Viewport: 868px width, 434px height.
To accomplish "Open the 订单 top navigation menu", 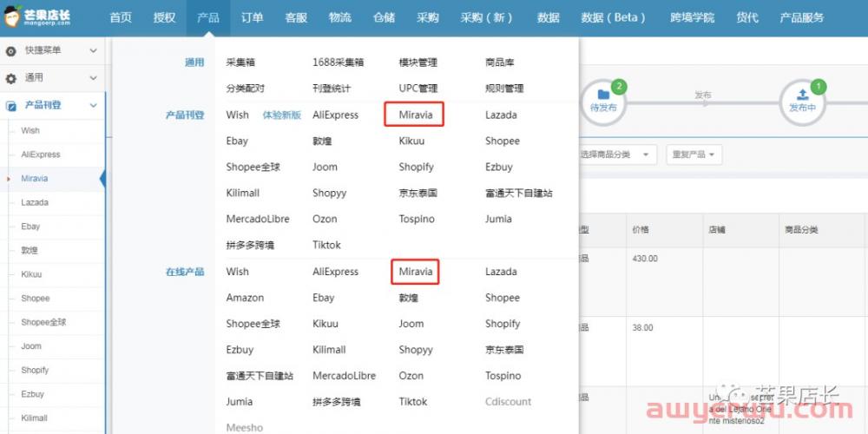I will pos(252,17).
